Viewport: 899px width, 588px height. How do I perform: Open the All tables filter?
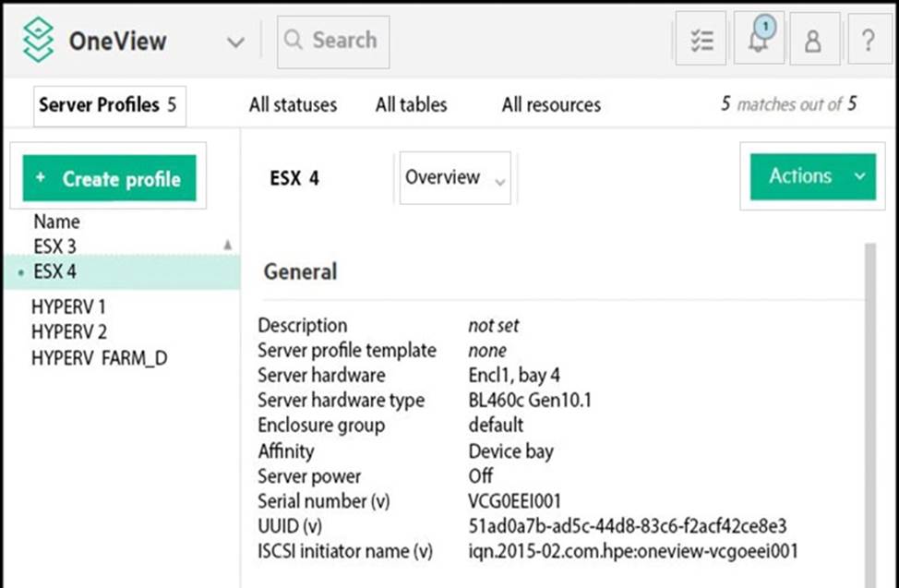(x=411, y=105)
